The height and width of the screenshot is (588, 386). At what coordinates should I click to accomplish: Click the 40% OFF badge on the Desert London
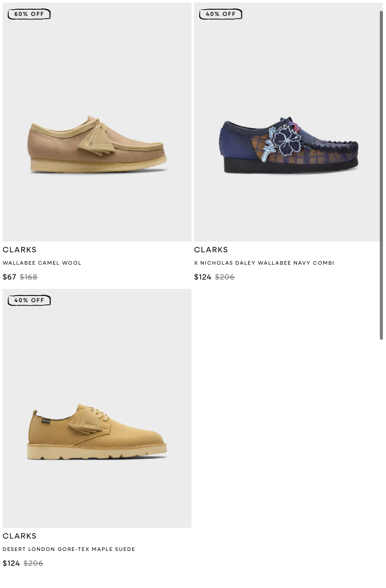29,300
